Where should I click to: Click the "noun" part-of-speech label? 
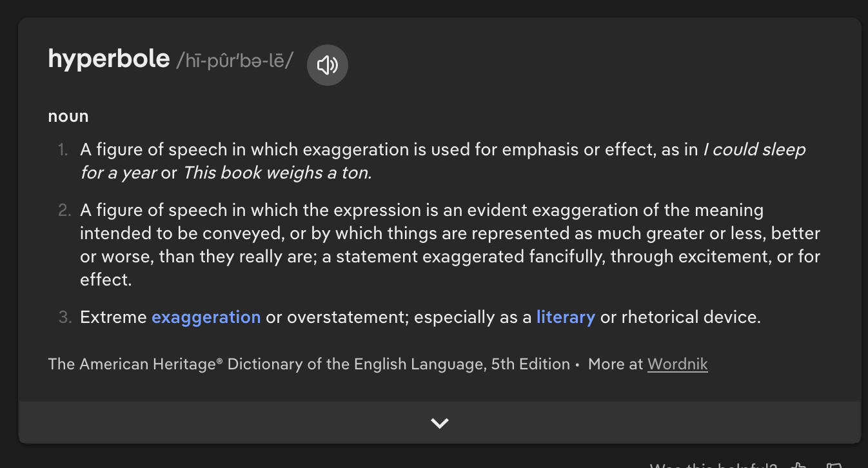click(x=68, y=117)
